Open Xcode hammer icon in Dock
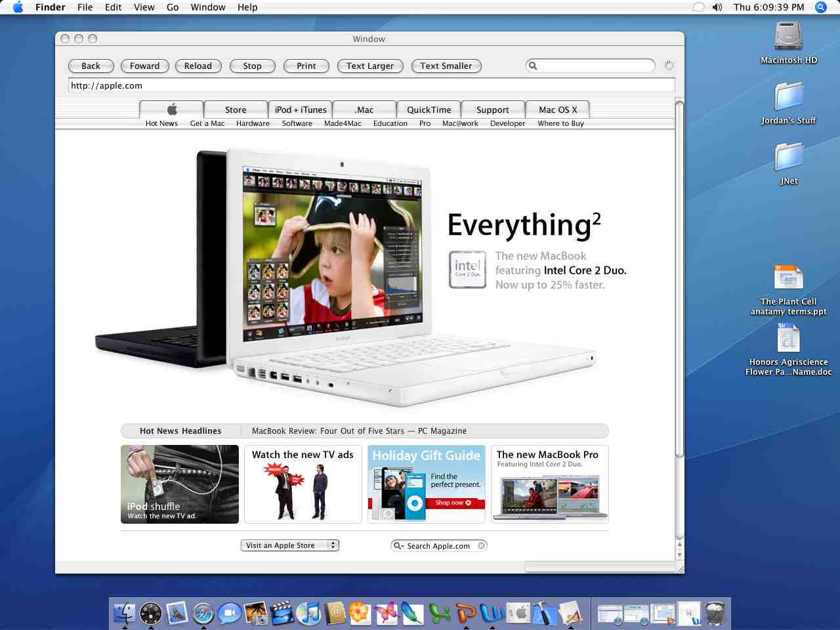 544,614
